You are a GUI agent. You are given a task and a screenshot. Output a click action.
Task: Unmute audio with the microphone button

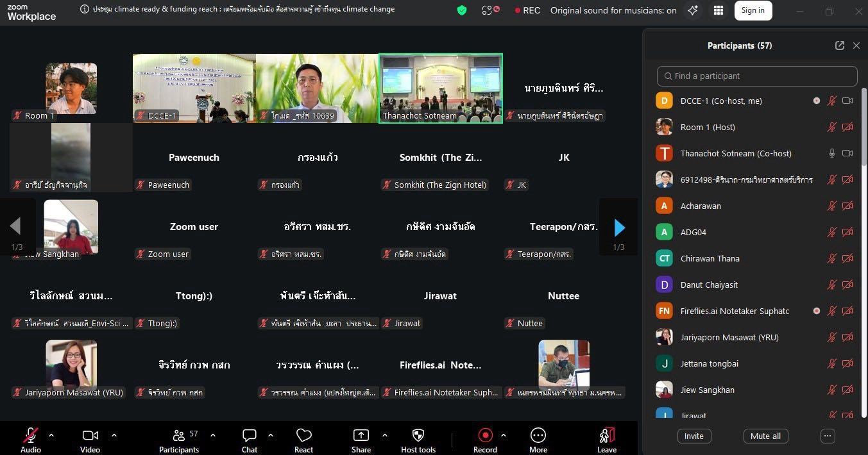point(30,440)
